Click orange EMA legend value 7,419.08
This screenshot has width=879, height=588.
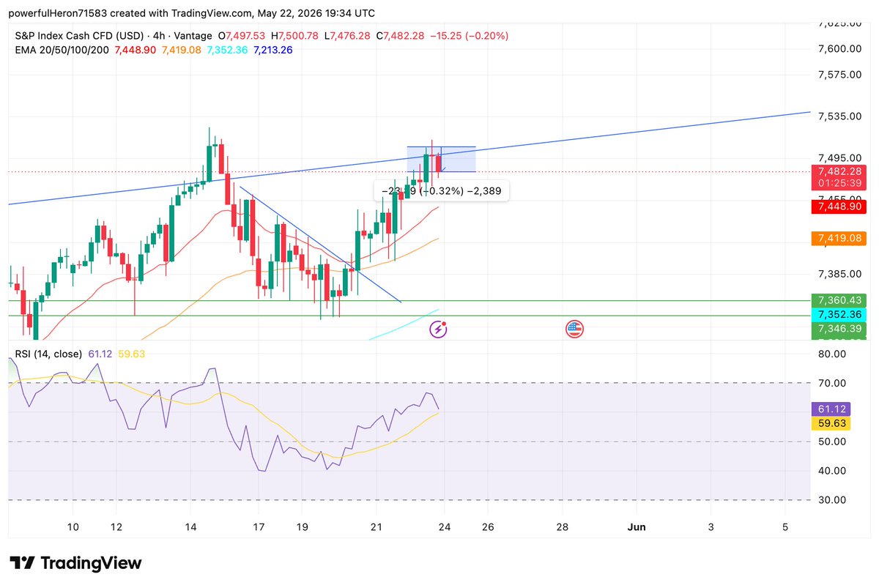pyautogui.click(x=182, y=50)
